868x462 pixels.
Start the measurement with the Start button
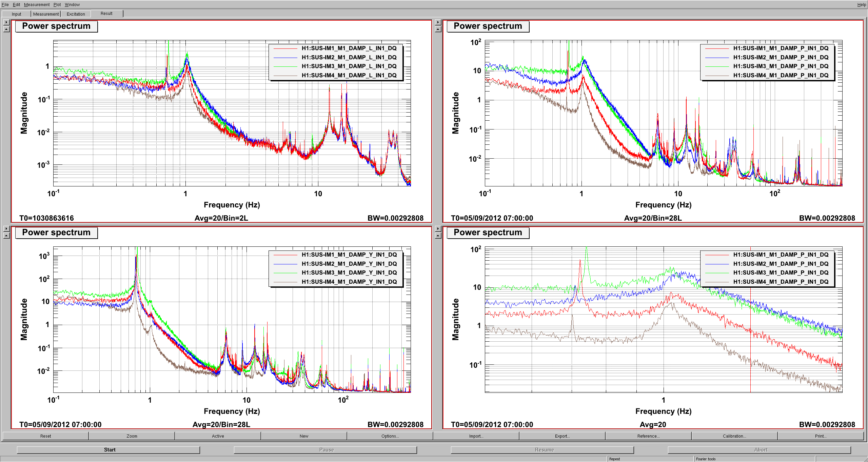coord(108,450)
